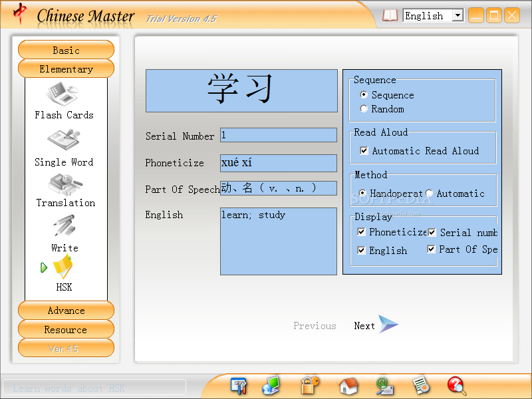532x399 pixels.
Task: Click the English meaning text box
Action: coord(279,241)
